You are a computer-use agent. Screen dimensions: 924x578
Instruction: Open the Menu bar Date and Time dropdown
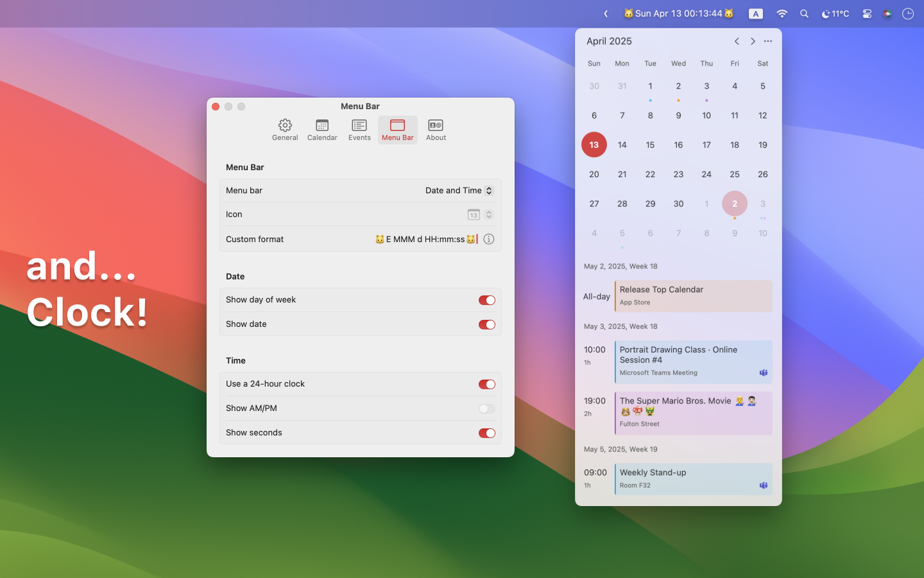[x=459, y=191]
